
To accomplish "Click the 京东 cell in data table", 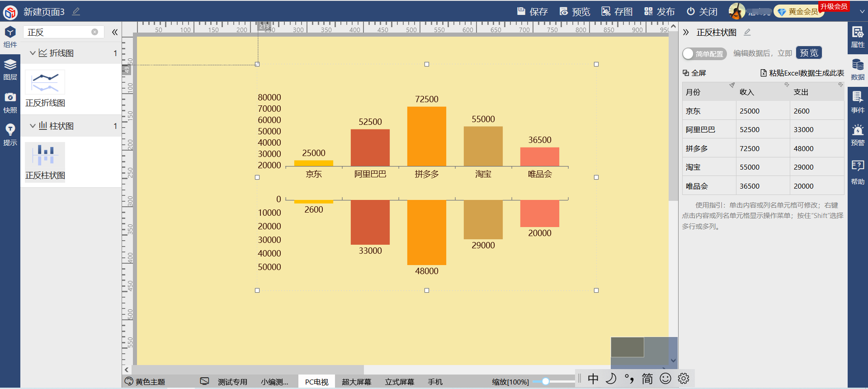I will click(709, 111).
